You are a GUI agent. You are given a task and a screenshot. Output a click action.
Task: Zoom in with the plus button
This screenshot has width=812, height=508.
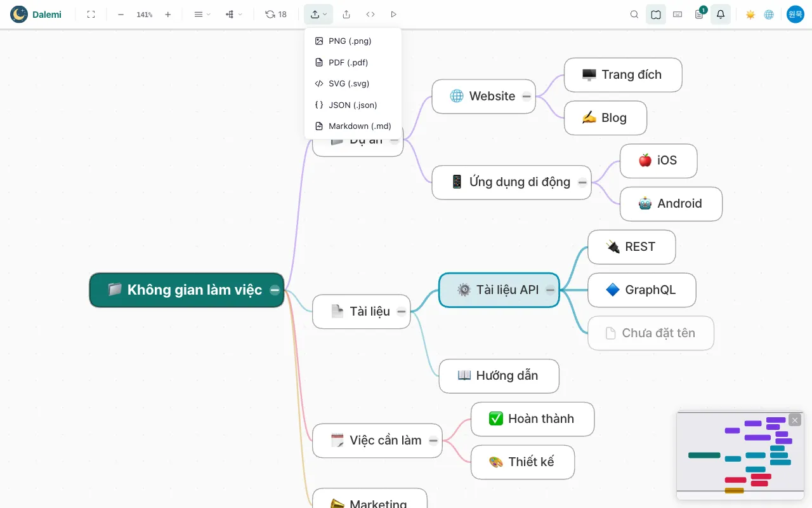(x=167, y=14)
